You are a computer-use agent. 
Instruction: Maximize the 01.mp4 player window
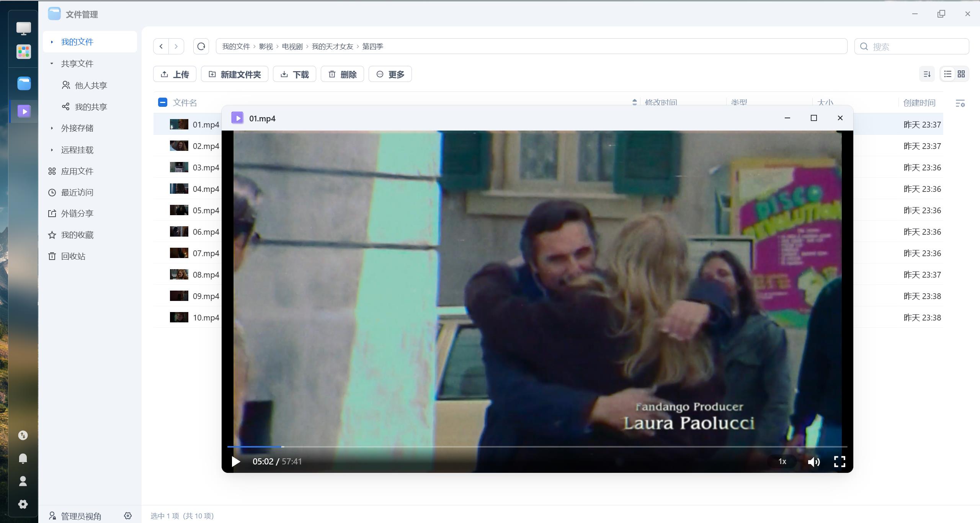tap(814, 118)
